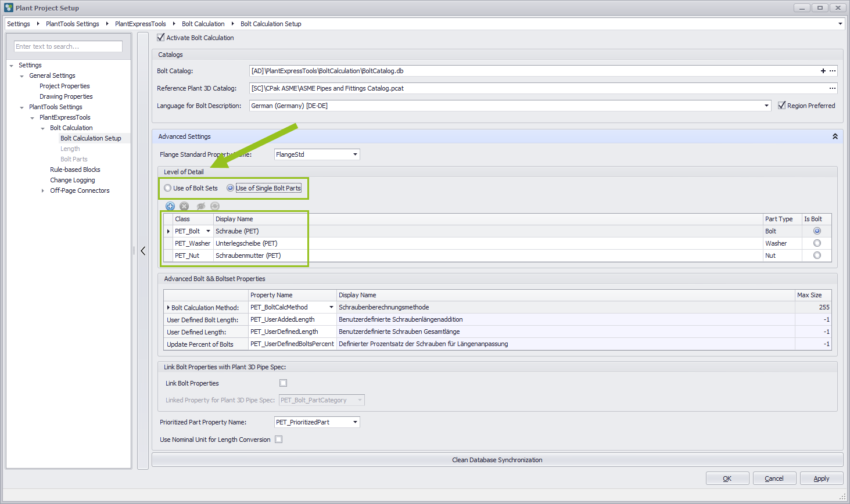
Task: Click PlantExpressTools in the breadcrumb bar
Action: pos(141,24)
